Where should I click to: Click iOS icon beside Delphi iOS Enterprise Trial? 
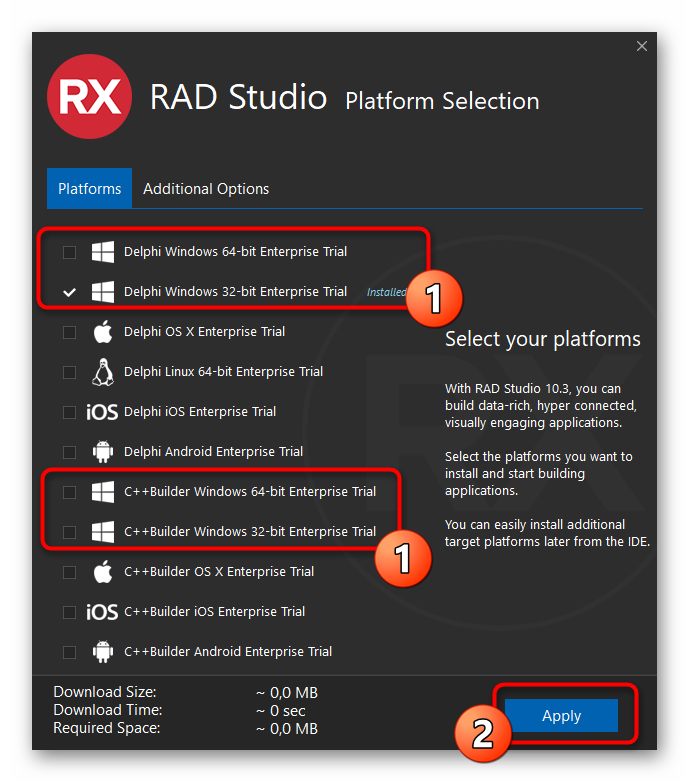click(102, 412)
